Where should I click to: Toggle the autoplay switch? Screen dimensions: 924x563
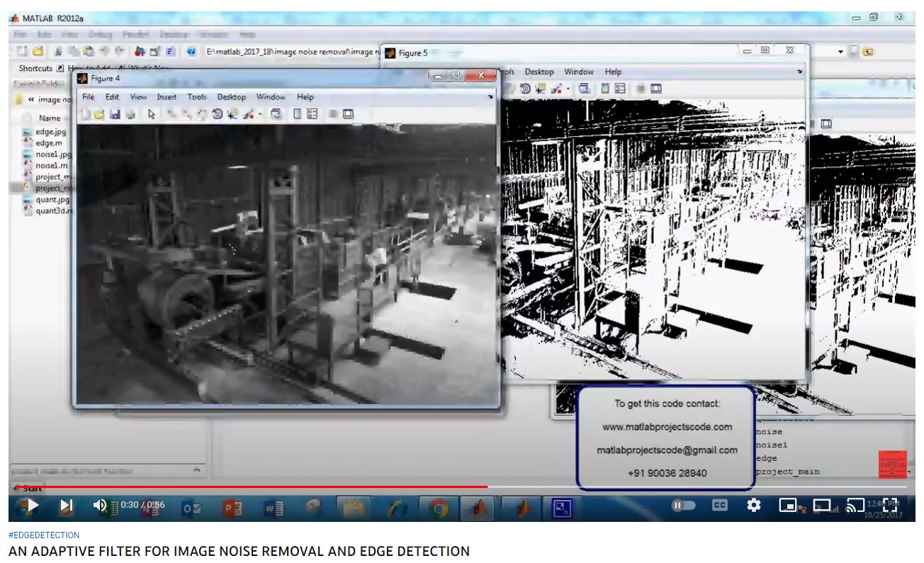click(684, 506)
